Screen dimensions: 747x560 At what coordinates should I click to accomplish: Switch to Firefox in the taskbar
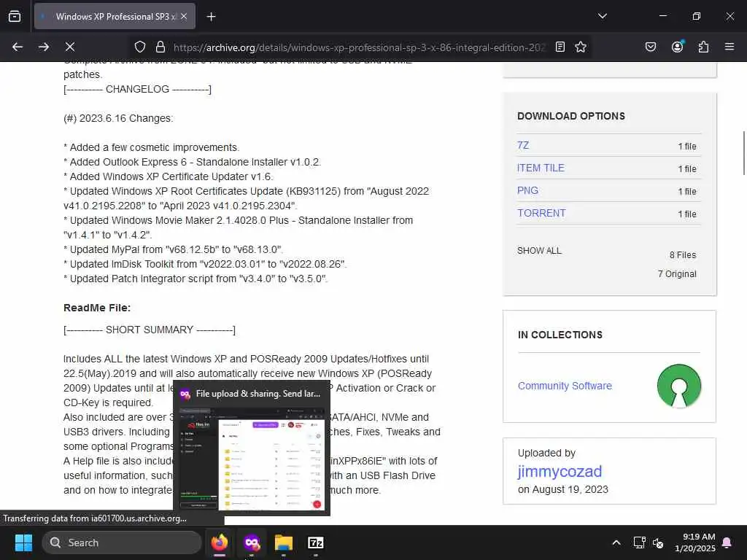tap(220, 542)
